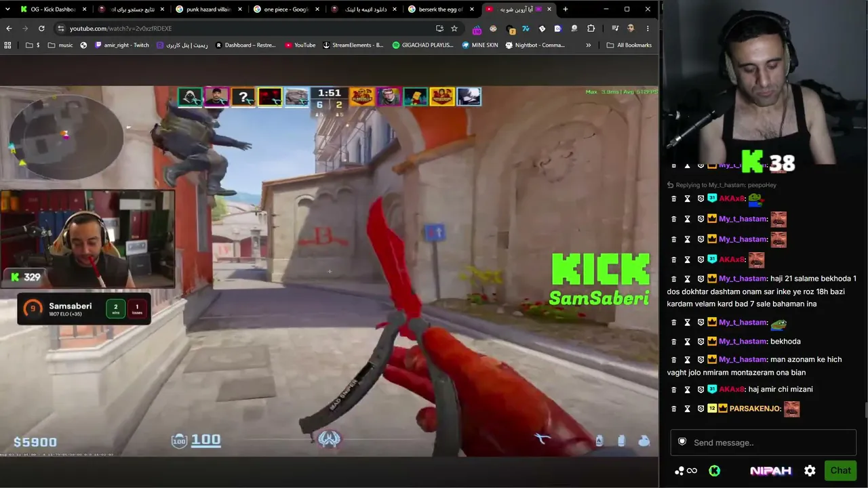The height and width of the screenshot is (488, 868).
Task: Close the one piece - Google tab
Action: coord(317,9)
